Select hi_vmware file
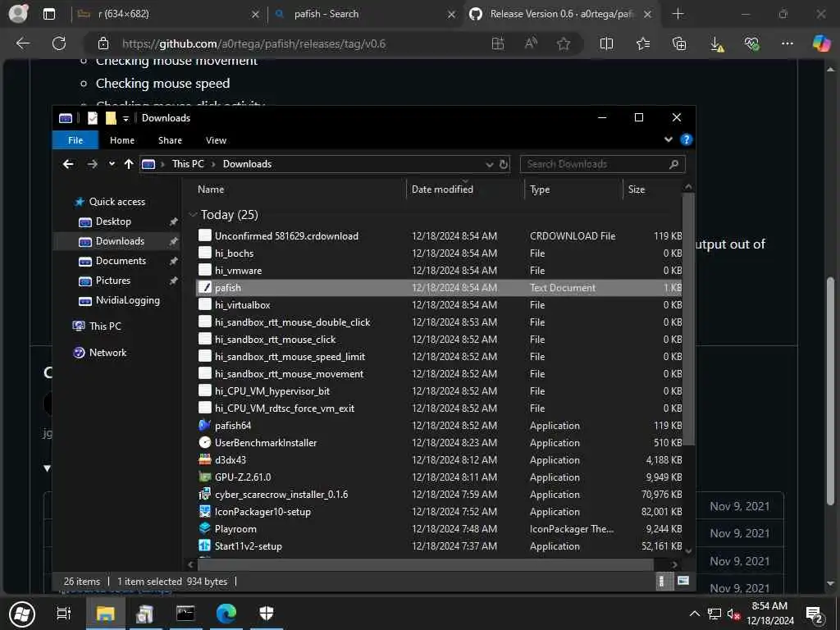The width and height of the screenshot is (840, 630). [x=238, y=271]
